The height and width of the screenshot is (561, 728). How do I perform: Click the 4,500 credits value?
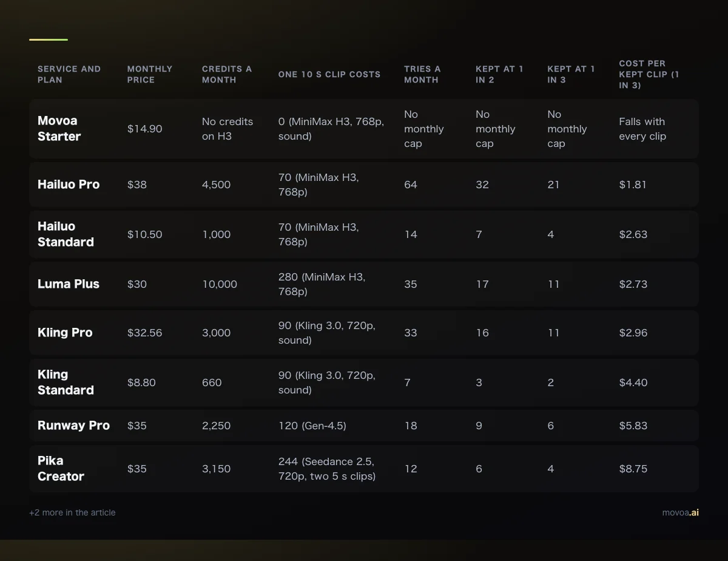point(216,185)
